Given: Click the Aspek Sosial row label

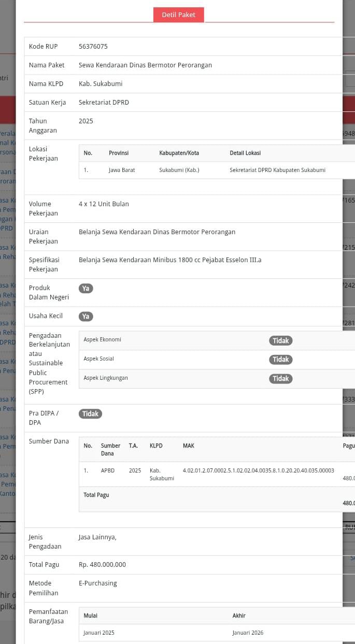Looking at the screenshot, I should pos(98,359).
